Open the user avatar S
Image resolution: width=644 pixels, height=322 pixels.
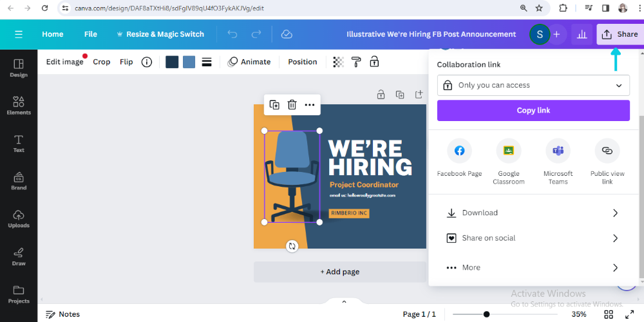click(x=540, y=35)
